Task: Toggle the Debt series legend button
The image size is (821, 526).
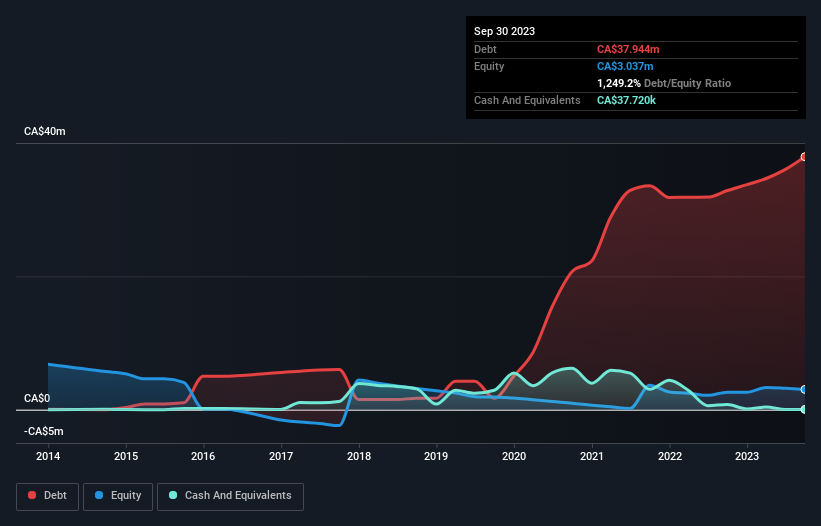Action: pyautogui.click(x=47, y=496)
